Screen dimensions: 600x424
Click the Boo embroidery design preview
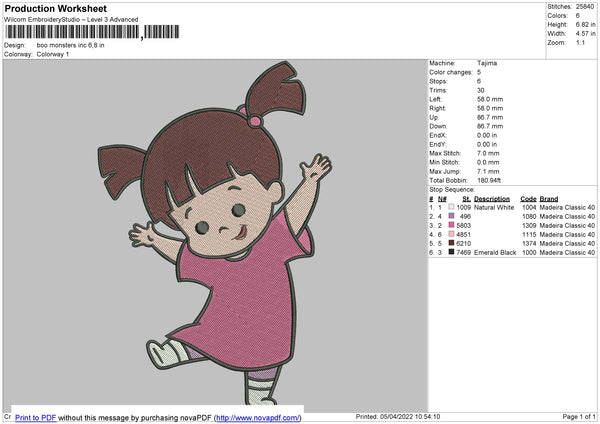215,234
